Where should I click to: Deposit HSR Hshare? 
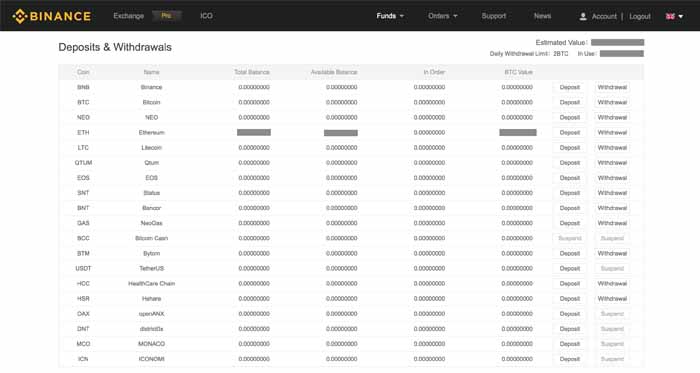click(x=570, y=299)
